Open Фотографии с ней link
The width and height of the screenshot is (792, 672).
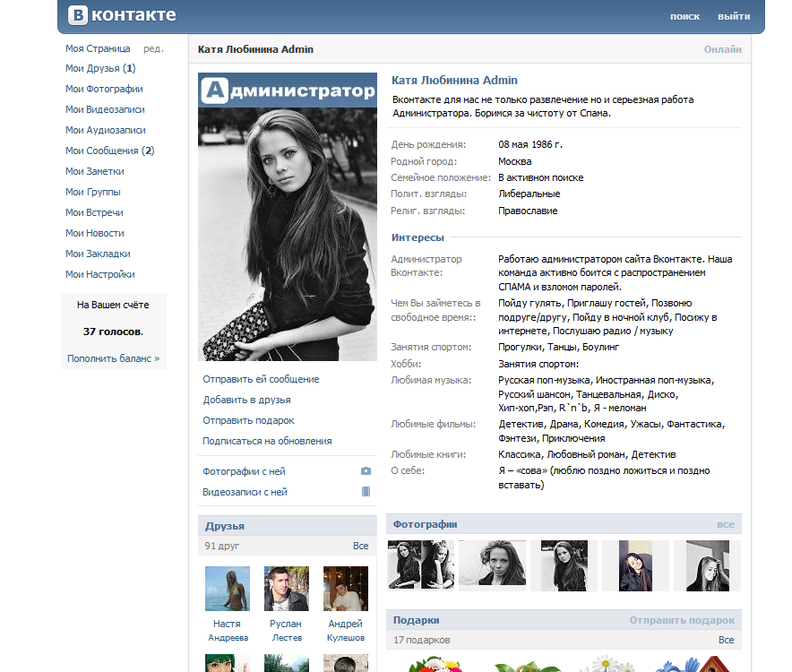[x=244, y=471]
